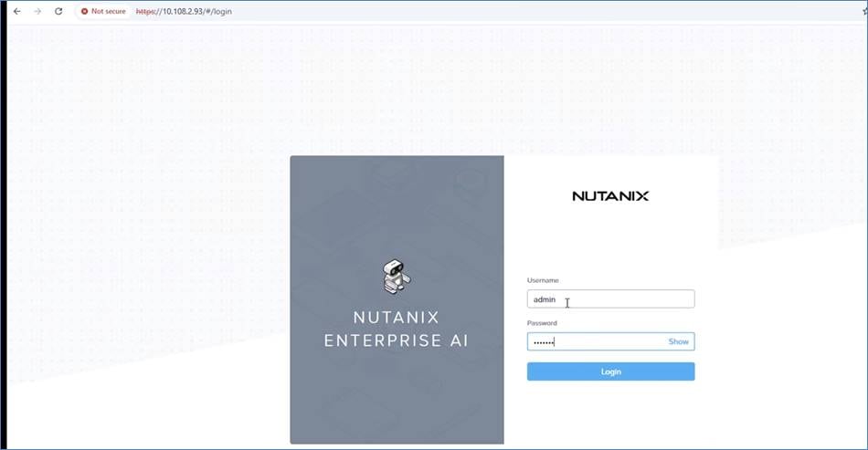Click the Nutanix logo

[610, 196]
